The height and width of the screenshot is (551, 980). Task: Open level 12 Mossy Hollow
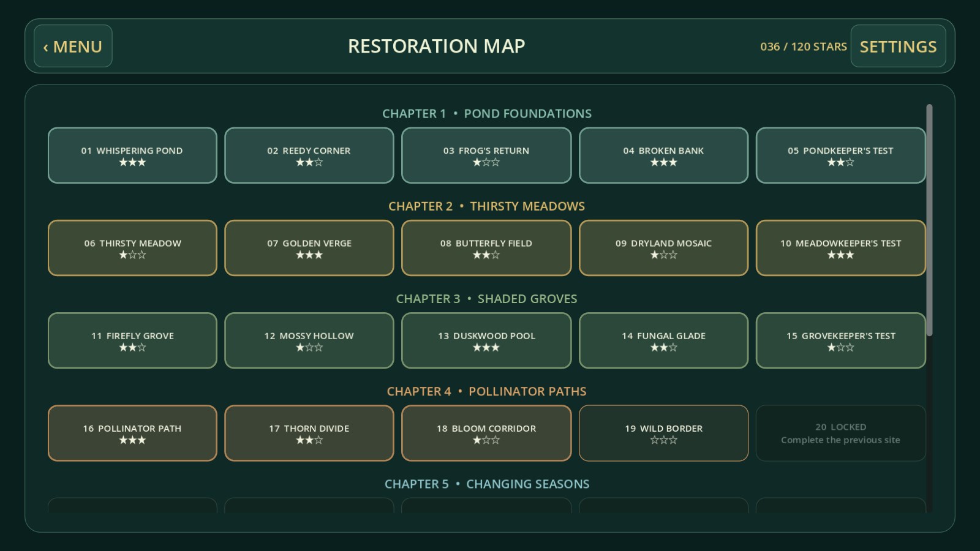[309, 340]
